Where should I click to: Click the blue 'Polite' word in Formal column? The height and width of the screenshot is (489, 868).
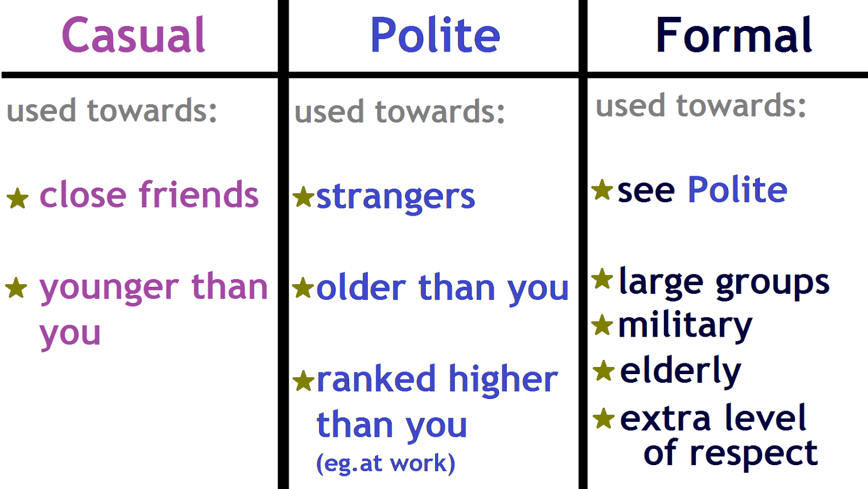[737, 190]
